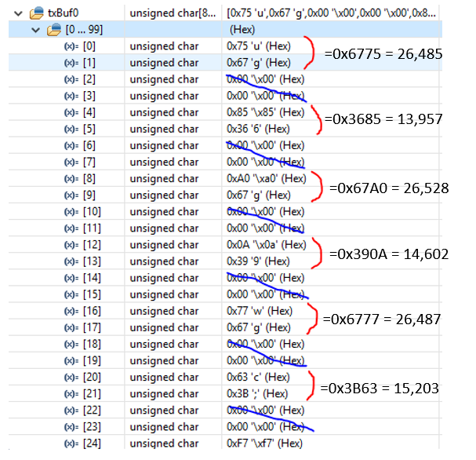Click the variable icon for element [9]
Screen dimensions: 476x460
[x=71, y=195]
